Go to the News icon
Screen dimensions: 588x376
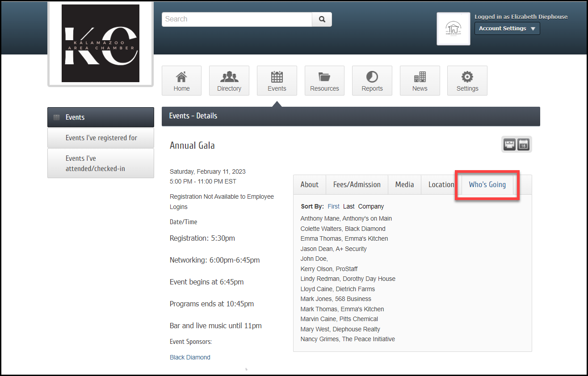pos(420,81)
